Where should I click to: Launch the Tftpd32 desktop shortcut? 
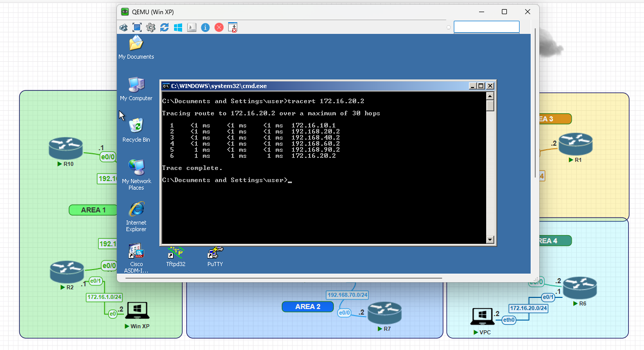[x=176, y=253]
